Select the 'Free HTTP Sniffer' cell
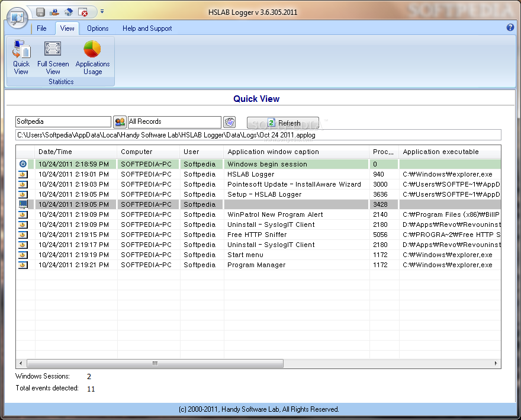This screenshot has height=420, width=521. coord(297,235)
